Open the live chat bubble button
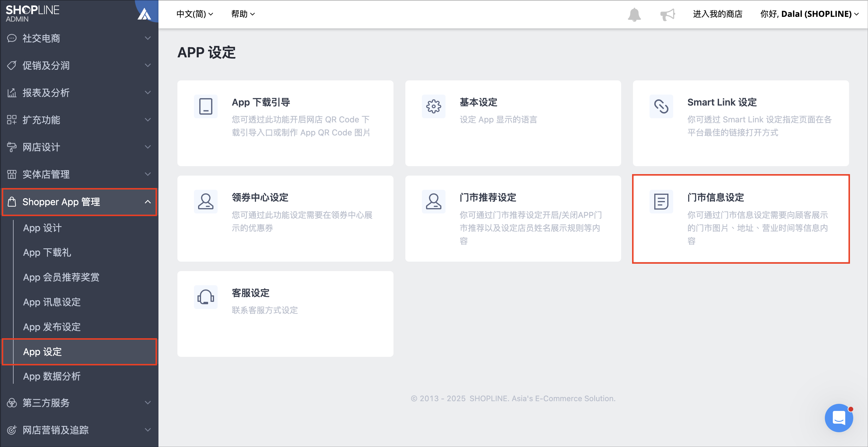The width and height of the screenshot is (868, 447). point(838,417)
